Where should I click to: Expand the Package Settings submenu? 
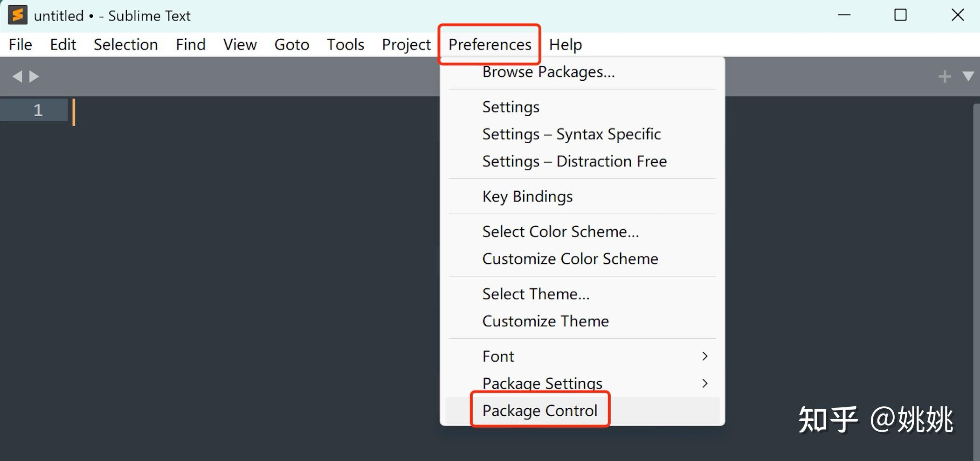pyautogui.click(x=542, y=383)
